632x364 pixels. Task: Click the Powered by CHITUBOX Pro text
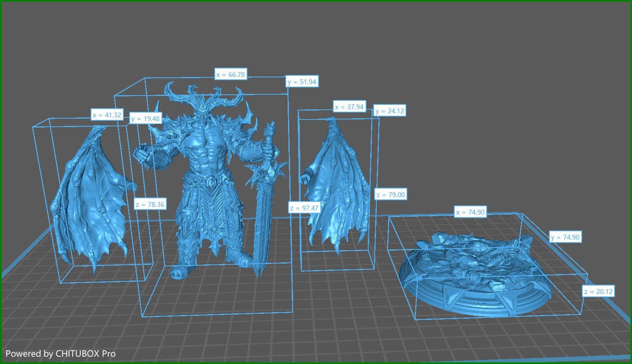point(61,353)
